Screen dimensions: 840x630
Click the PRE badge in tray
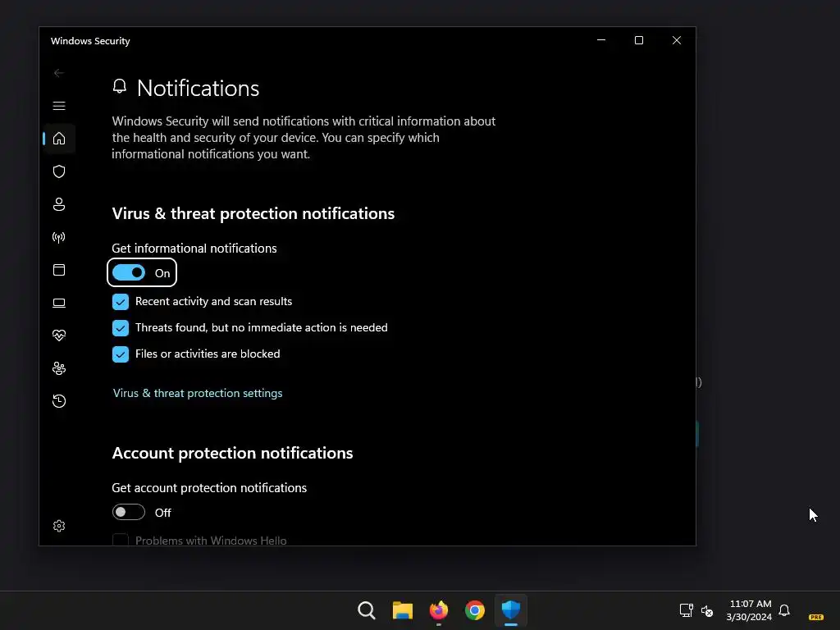click(x=816, y=617)
